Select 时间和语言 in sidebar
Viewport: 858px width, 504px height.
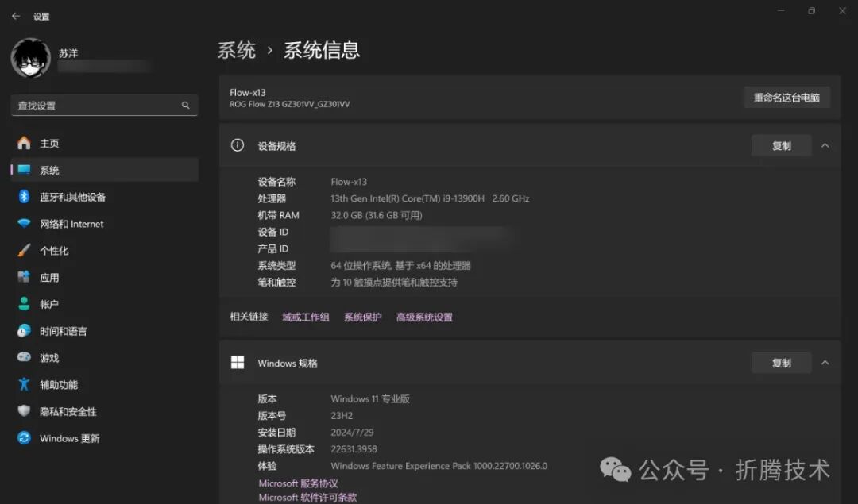click(x=104, y=331)
